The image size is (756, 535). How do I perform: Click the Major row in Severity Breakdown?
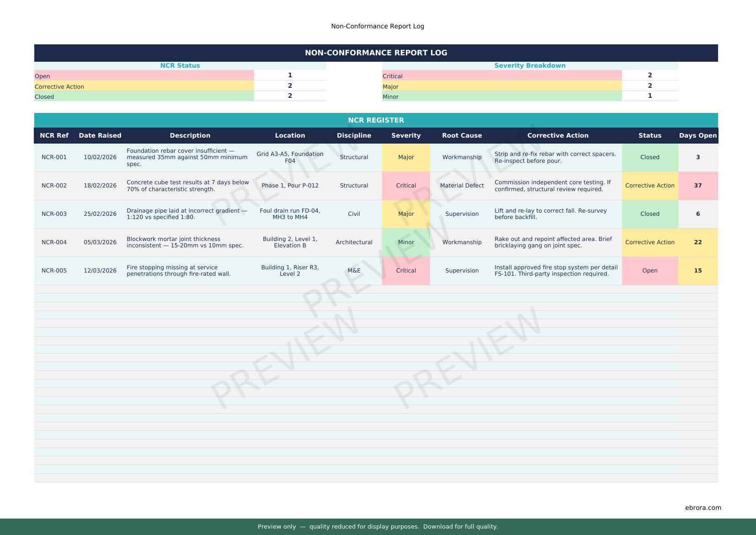tap(501, 86)
